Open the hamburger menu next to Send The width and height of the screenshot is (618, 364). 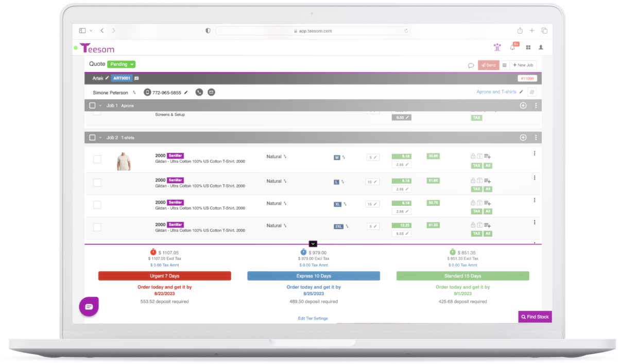tap(504, 65)
